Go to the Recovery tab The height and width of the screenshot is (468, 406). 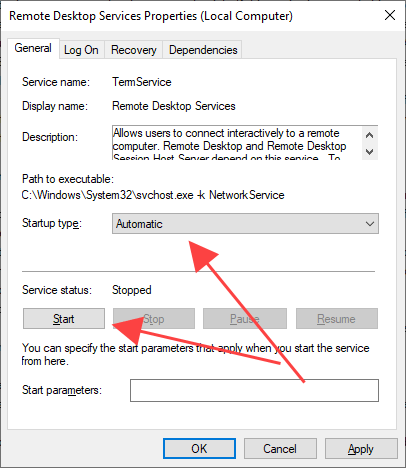tap(134, 50)
